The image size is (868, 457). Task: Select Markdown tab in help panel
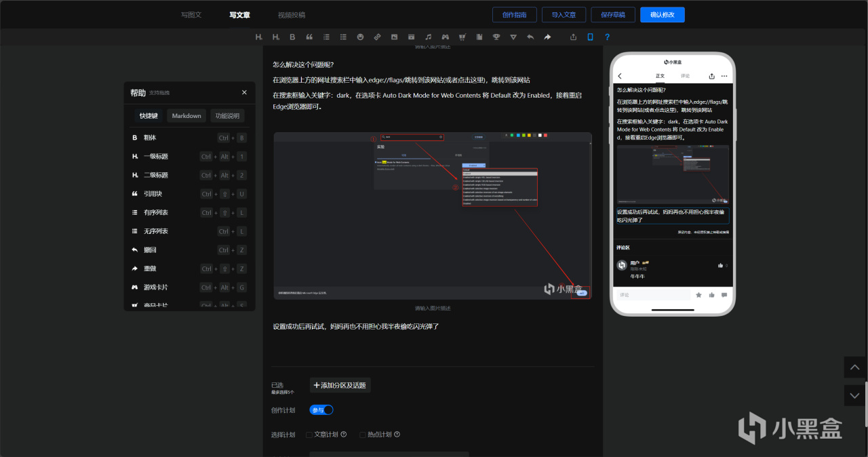coord(186,116)
